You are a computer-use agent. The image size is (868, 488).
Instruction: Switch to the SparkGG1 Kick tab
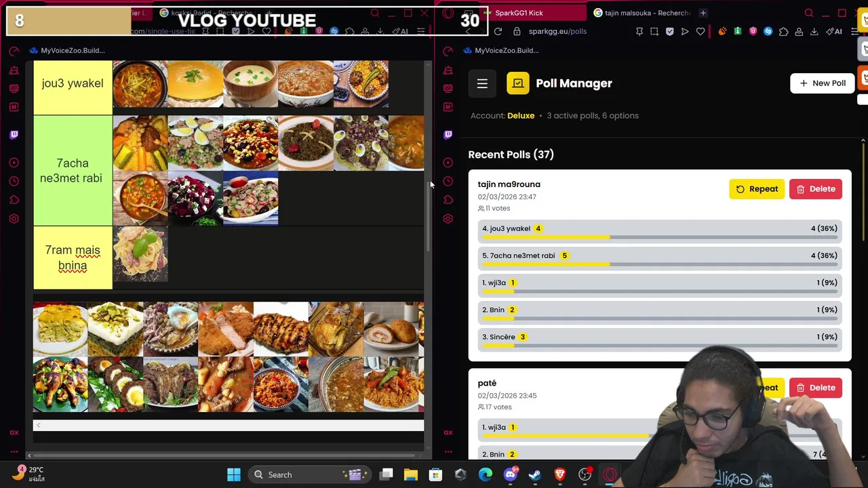519,13
